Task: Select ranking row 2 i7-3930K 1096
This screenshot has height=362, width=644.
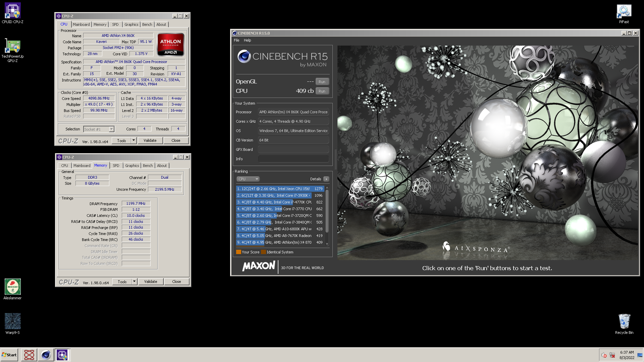Action: 280,195
